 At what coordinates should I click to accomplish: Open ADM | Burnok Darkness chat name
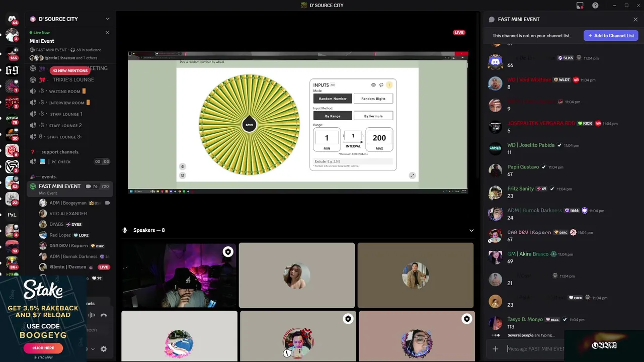coord(534,211)
